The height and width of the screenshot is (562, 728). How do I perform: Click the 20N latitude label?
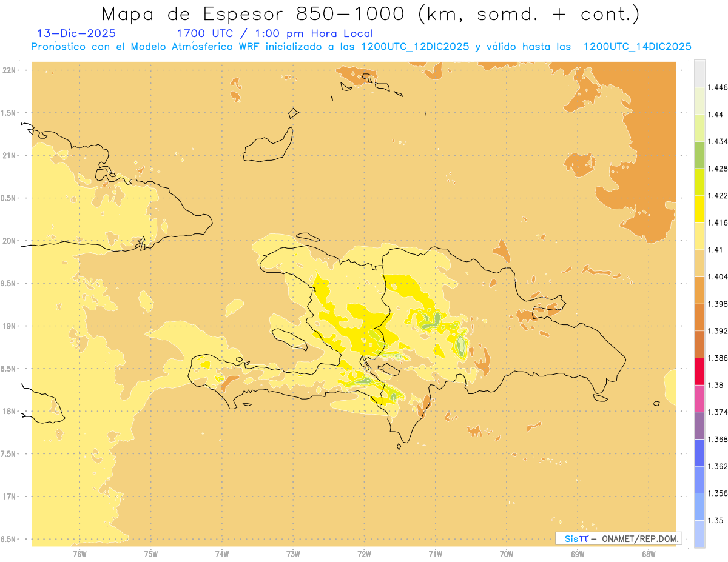coord(10,241)
